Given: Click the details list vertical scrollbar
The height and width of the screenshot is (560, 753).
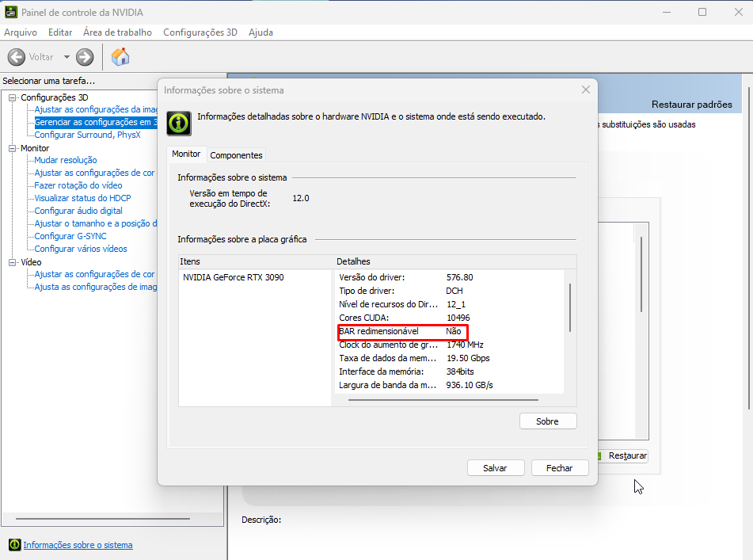Looking at the screenshot, I should 570,308.
